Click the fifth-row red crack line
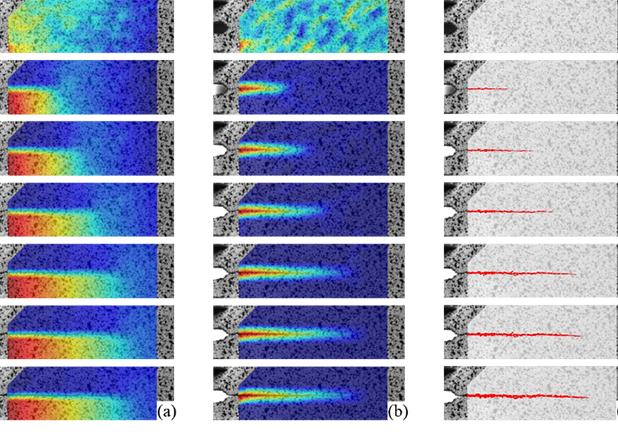Screen dimensions: 618x432 click(520, 273)
